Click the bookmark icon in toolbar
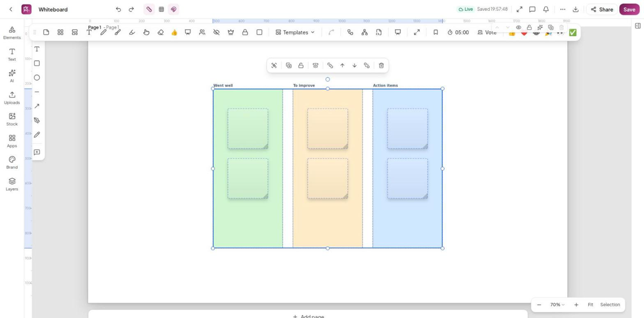Screen dimensions: 644x318 [436, 32]
